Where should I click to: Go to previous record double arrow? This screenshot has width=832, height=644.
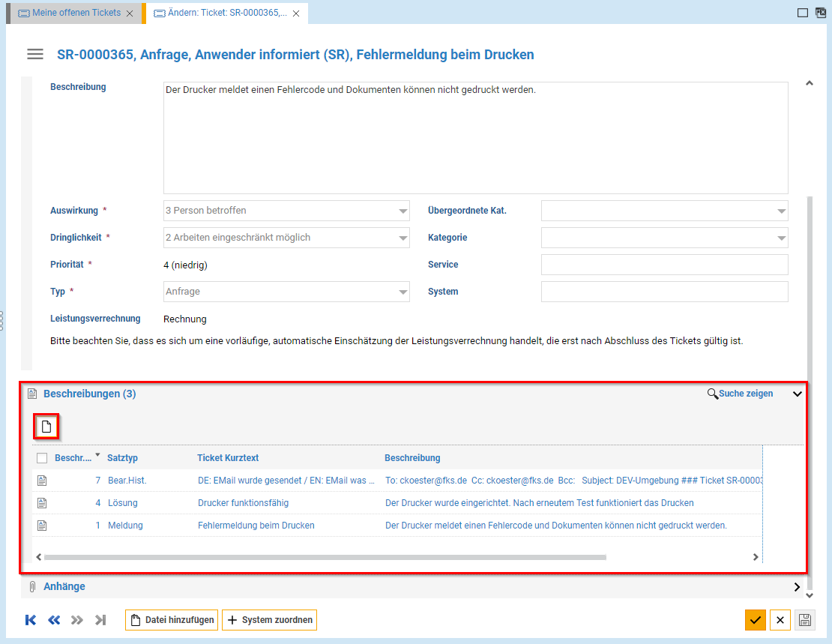point(54,620)
